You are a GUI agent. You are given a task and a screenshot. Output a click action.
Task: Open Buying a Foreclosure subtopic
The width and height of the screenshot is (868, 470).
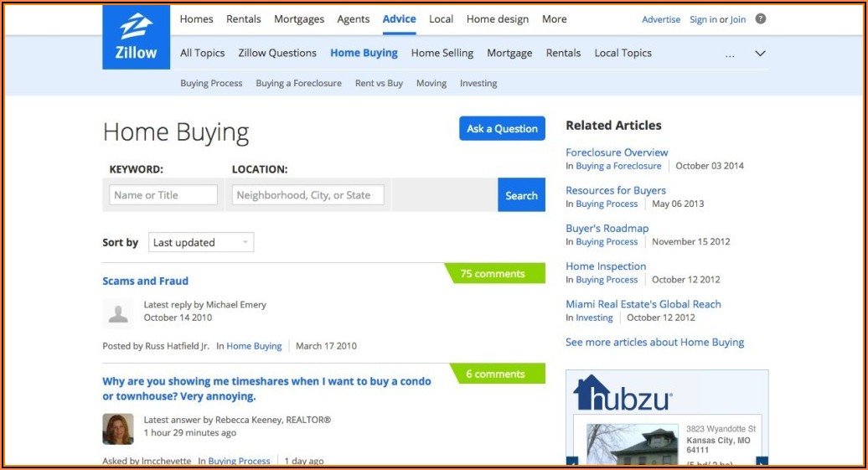click(x=298, y=83)
